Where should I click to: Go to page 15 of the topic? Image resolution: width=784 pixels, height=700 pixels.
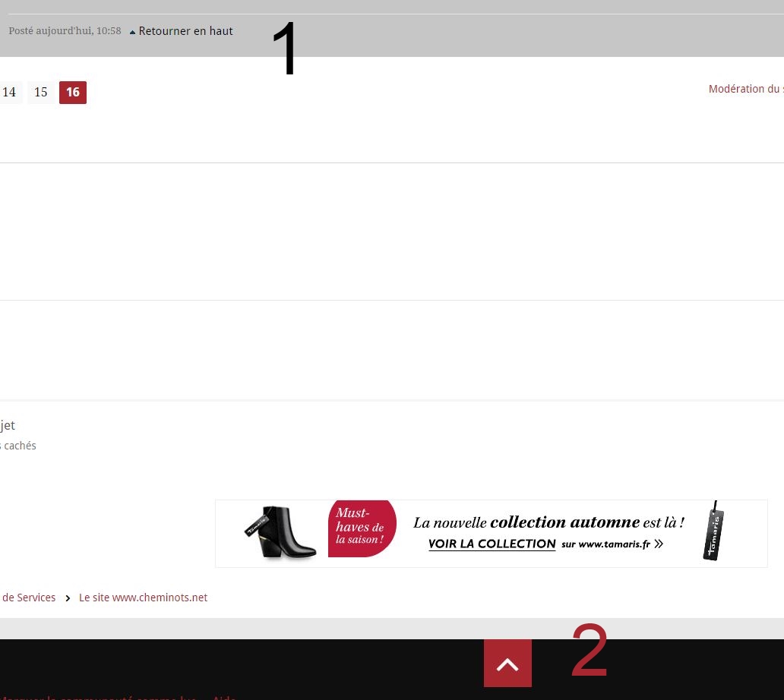(41, 93)
